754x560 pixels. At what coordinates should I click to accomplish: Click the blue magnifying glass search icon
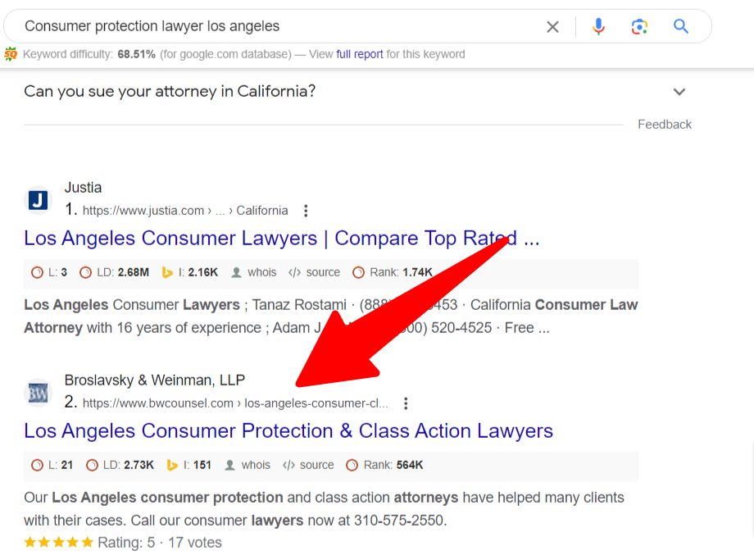pos(681,27)
